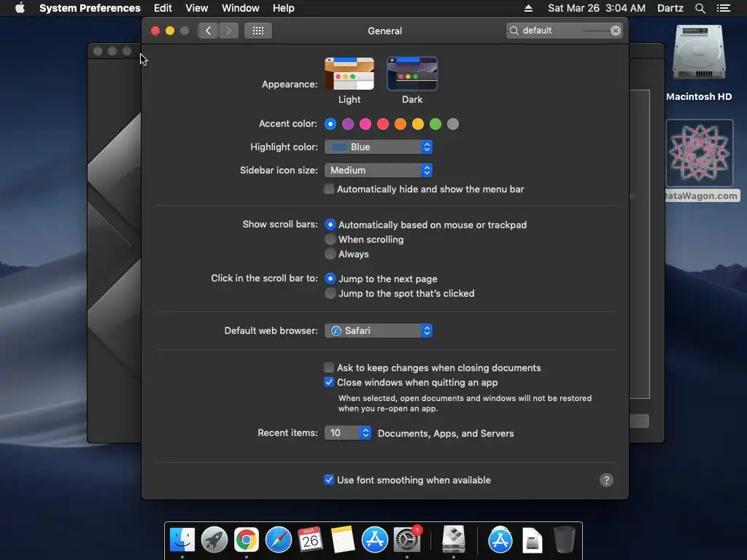Viewport: 747px width, 560px height.
Task: Open the document file icon next to Trash
Action: click(x=532, y=540)
